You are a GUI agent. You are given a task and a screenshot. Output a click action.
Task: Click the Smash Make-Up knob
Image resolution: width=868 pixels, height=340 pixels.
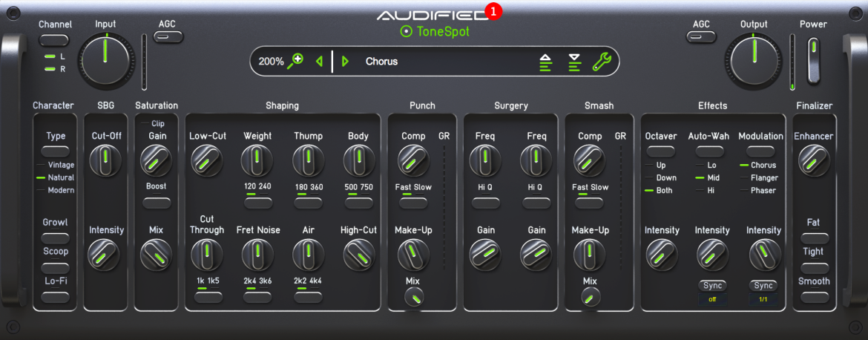(x=590, y=256)
